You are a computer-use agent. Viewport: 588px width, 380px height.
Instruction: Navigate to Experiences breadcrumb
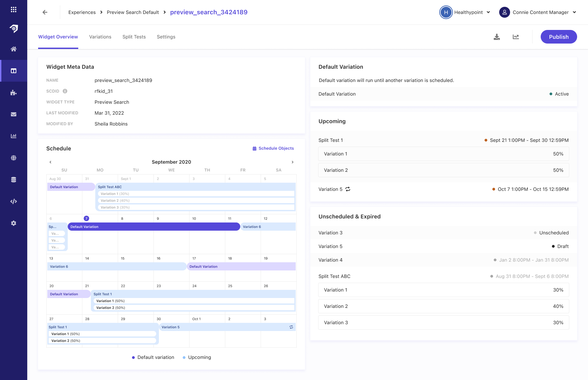pyautogui.click(x=82, y=12)
